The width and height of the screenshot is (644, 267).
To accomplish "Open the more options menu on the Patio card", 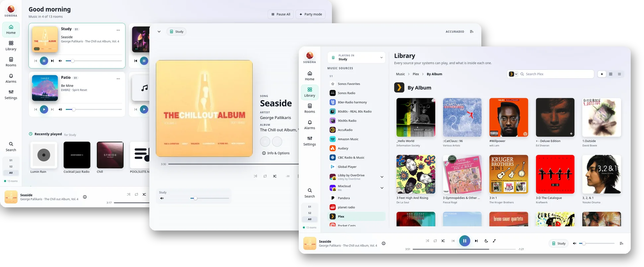I will click(118, 79).
